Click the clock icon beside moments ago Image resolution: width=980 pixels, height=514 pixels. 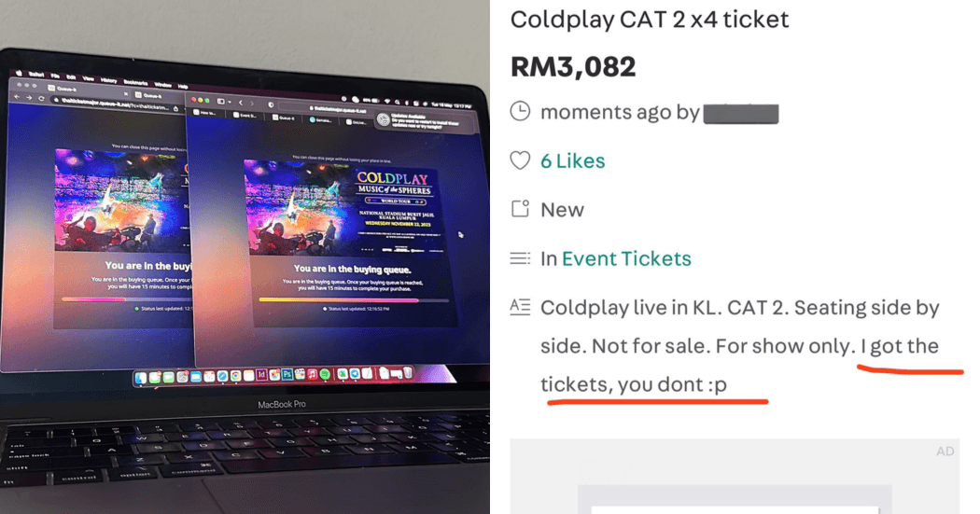(519, 111)
